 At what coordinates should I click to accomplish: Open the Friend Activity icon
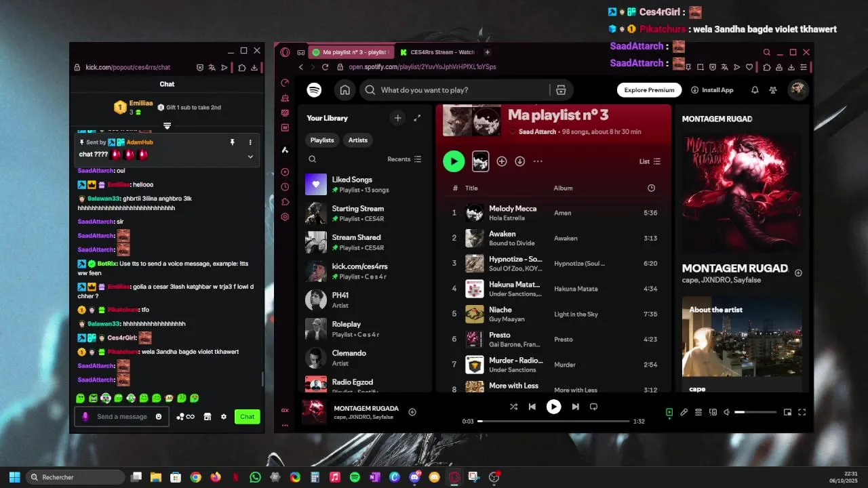coord(773,90)
